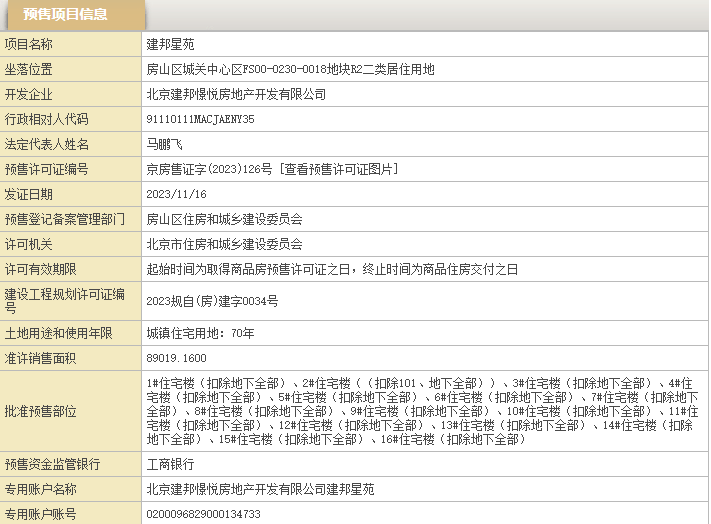The width and height of the screenshot is (711, 524).
Task: Click the 专用账户名称 account name value
Action: pos(260,489)
